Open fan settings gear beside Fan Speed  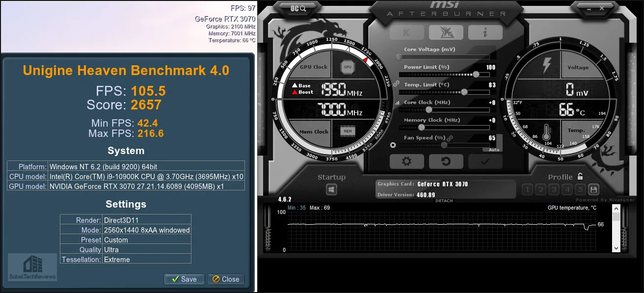(393, 145)
